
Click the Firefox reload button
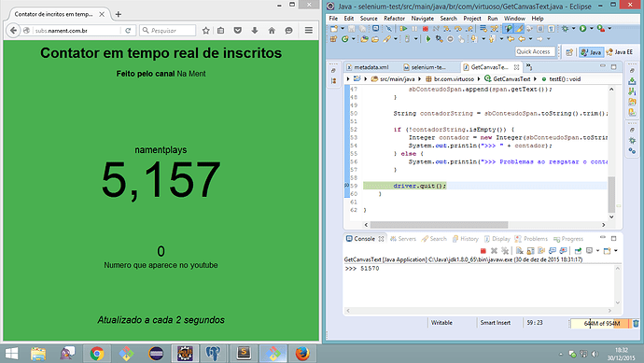point(128,31)
